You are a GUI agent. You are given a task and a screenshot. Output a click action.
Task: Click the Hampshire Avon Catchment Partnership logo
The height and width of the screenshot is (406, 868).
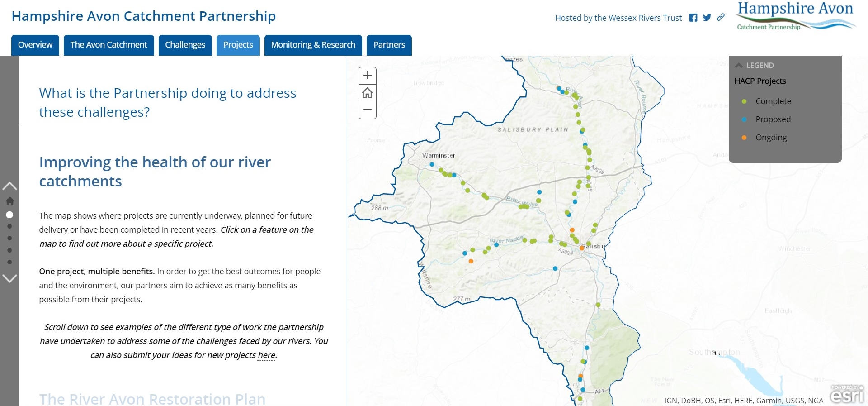click(x=796, y=17)
